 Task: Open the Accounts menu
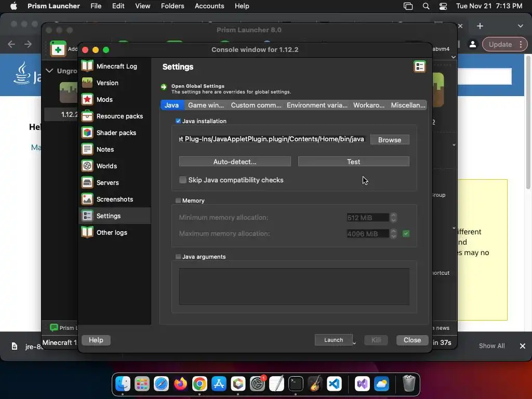point(209,6)
